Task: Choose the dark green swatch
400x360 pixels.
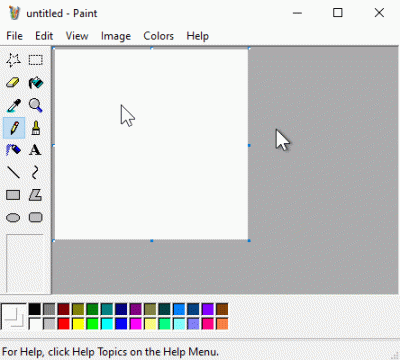Action: click(92, 309)
